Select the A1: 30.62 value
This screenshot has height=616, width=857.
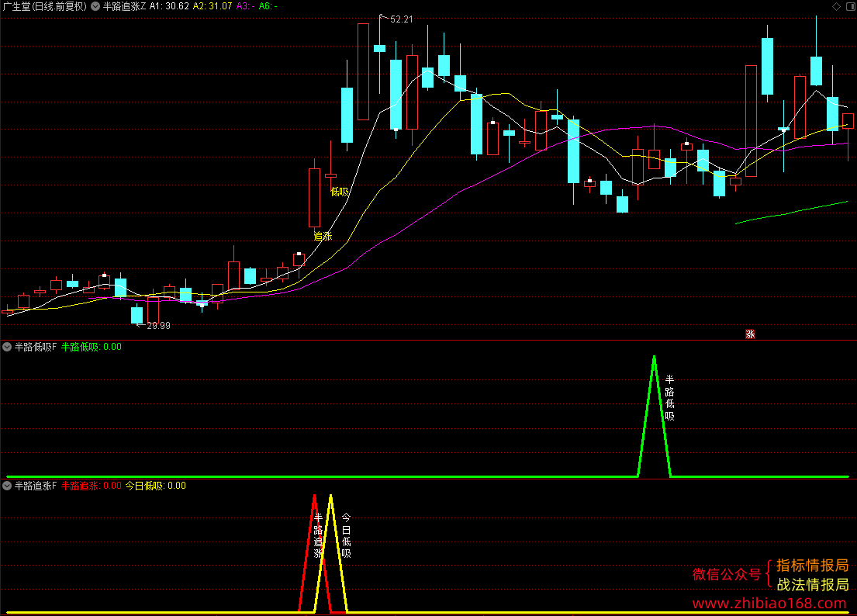pos(169,6)
